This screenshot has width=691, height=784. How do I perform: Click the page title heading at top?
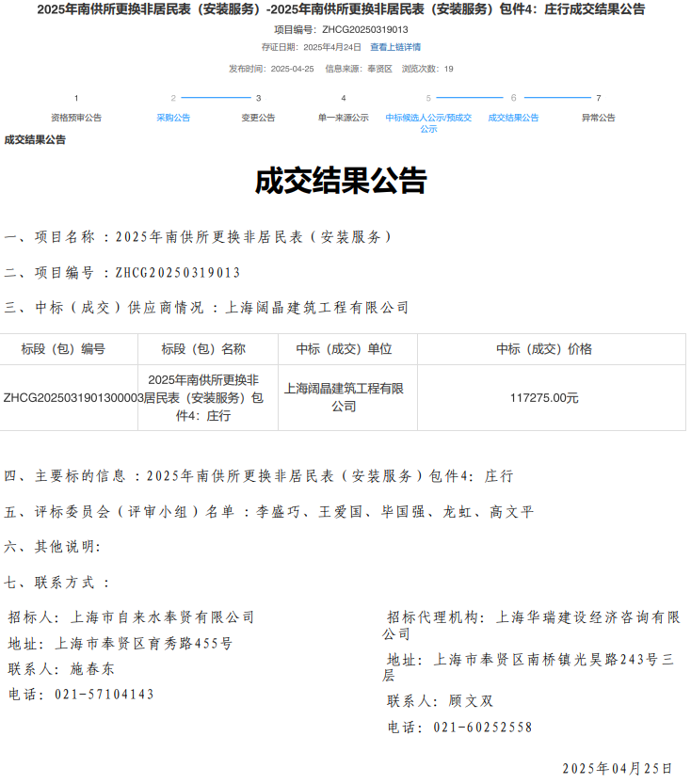341,9
